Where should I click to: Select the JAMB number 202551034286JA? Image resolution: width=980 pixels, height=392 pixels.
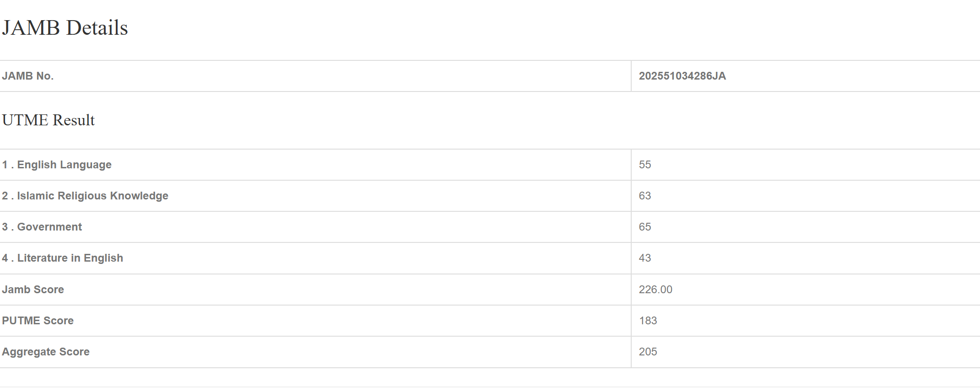682,76
